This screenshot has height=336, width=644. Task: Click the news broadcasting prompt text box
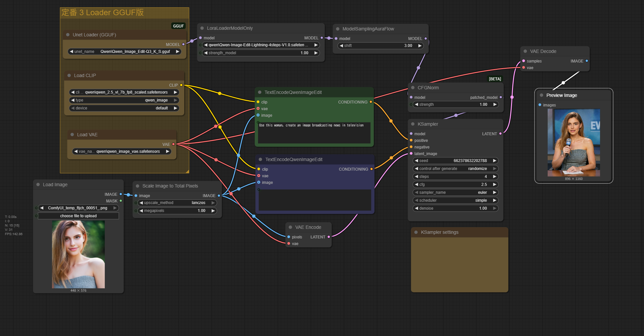(x=314, y=133)
